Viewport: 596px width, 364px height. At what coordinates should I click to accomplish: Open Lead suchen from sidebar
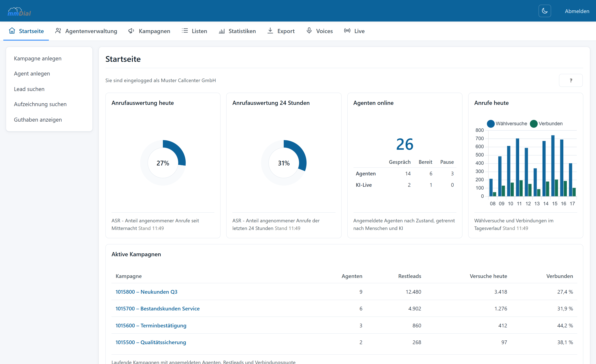point(29,89)
